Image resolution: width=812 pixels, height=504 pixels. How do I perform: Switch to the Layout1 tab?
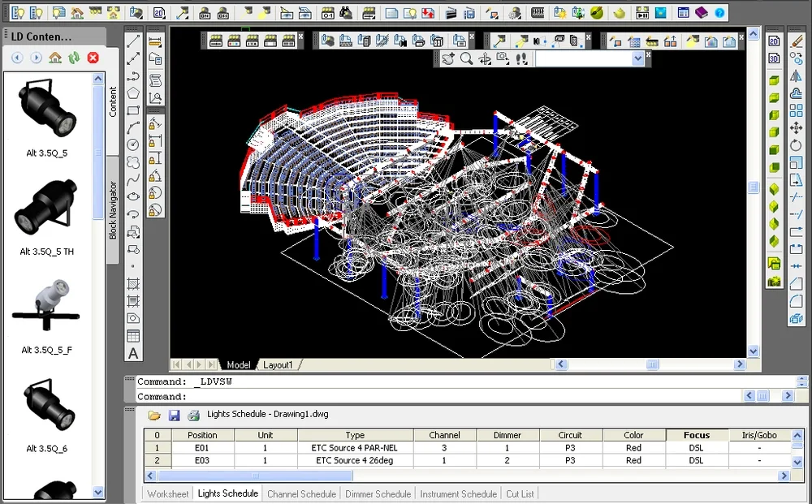(278, 364)
